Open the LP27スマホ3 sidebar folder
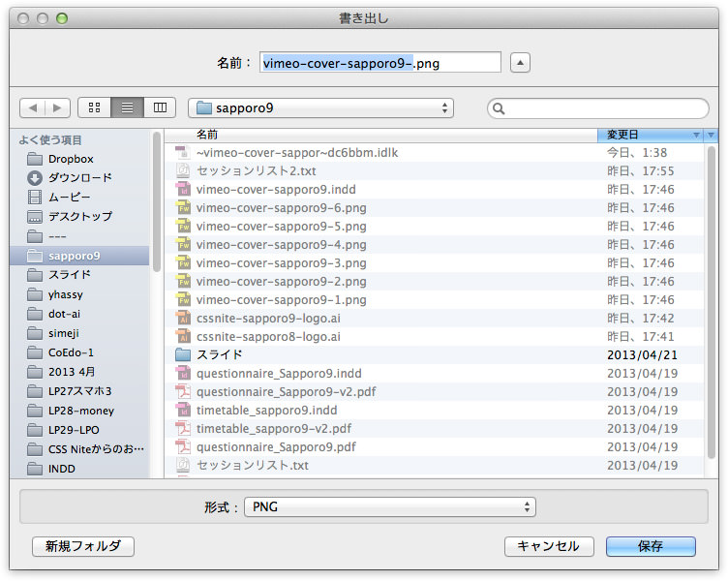This screenshot has height=581, width=728. click(79, 391)
